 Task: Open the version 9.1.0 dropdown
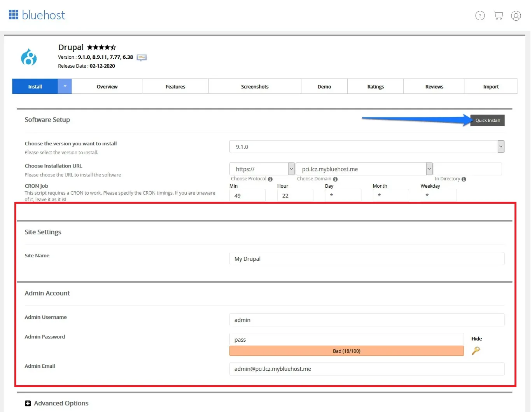(x=367, y=147)
